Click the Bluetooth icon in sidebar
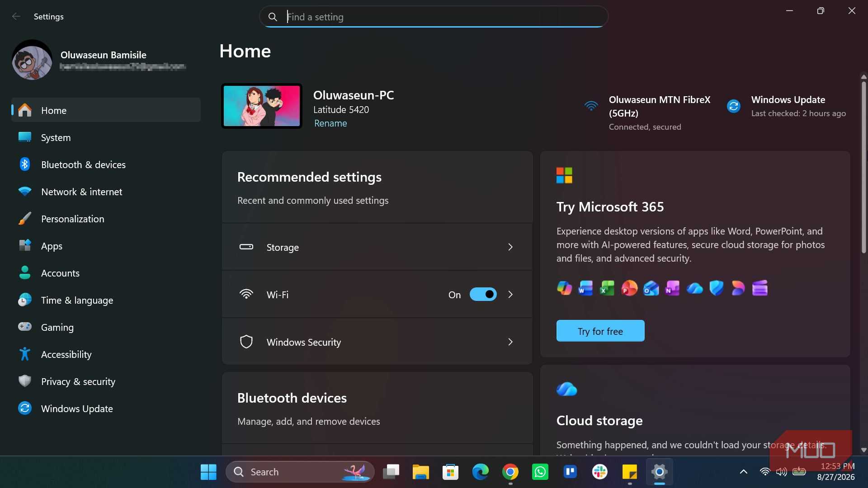Viewport: 868px width, 488px height. click(25, 164)
